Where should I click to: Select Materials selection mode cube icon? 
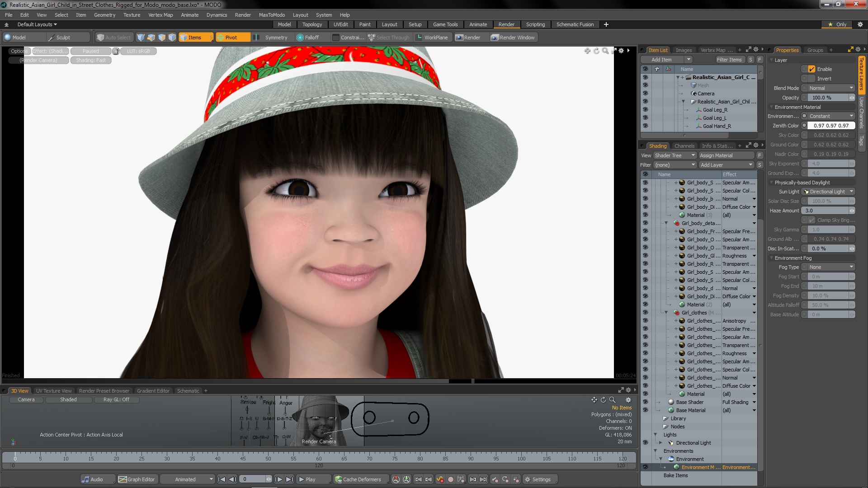172,38
